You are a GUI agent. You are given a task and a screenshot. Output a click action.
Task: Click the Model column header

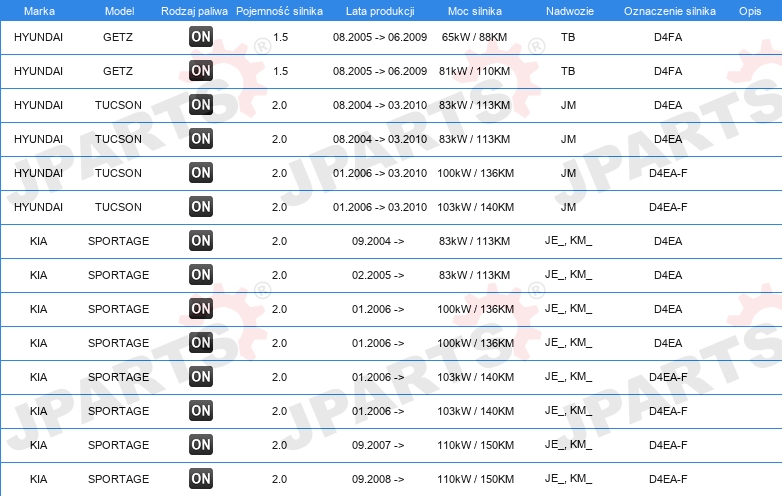[x=119, y=11]
